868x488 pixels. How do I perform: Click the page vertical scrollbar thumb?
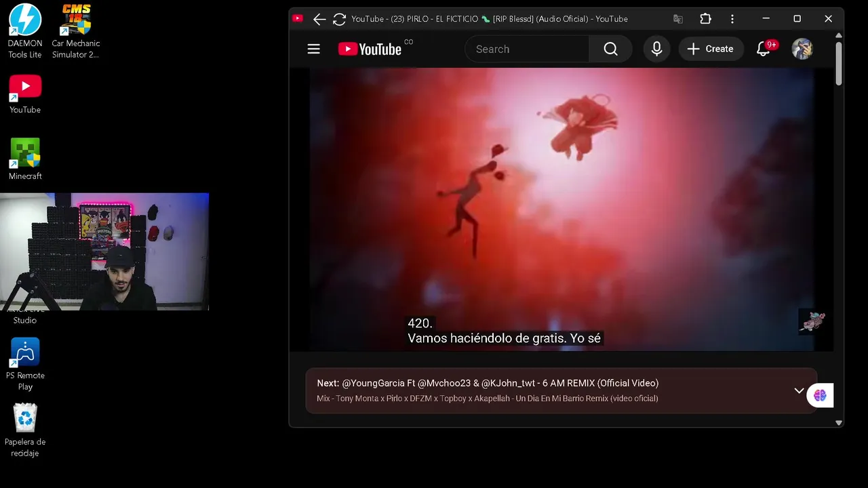pos(839,63)
